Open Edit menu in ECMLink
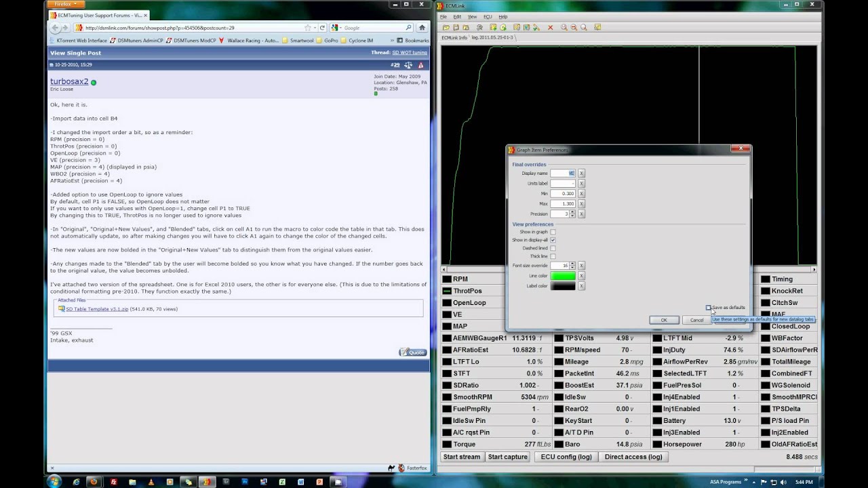This screenshot has height=488, width=868. [457, 16]
